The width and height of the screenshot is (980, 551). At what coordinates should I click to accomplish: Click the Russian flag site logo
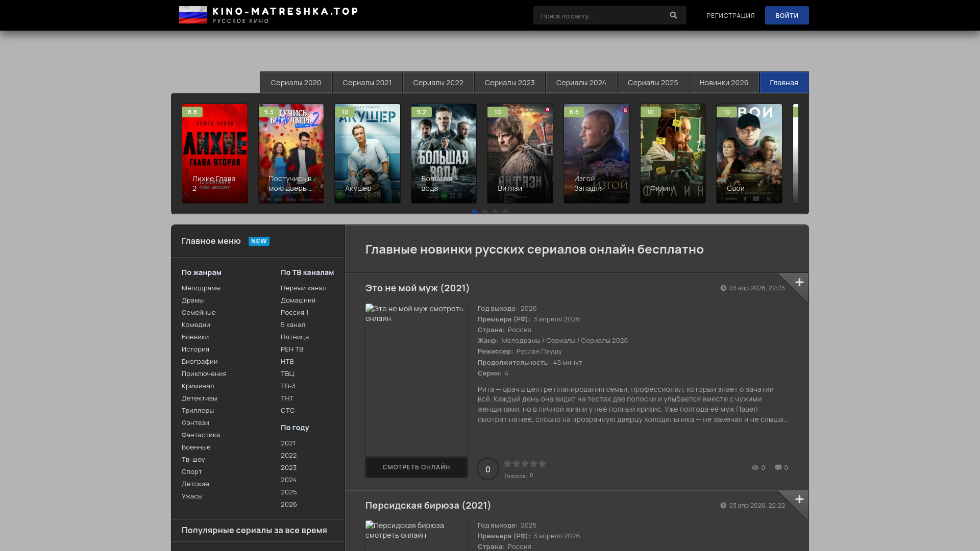pos(193,15)
